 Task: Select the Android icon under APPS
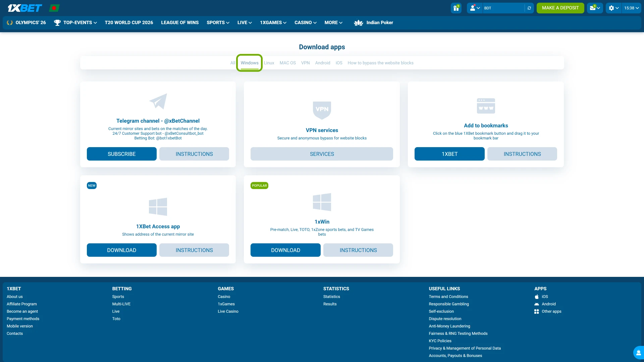537,304
